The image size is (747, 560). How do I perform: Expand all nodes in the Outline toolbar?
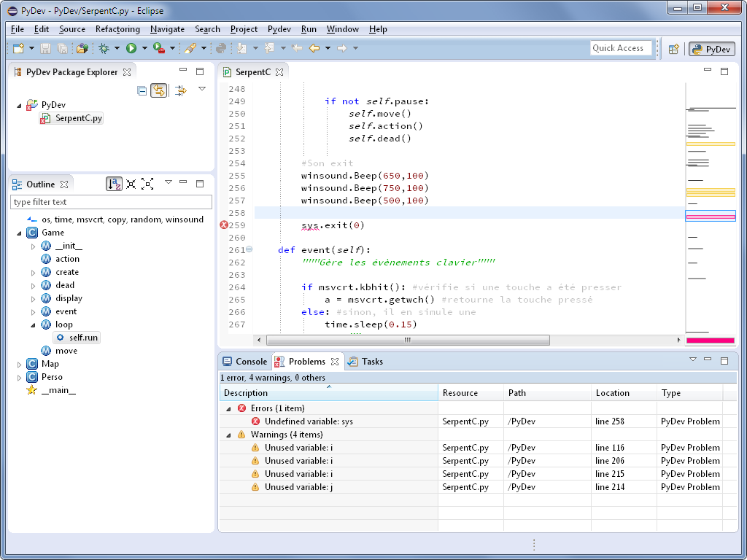147,184
